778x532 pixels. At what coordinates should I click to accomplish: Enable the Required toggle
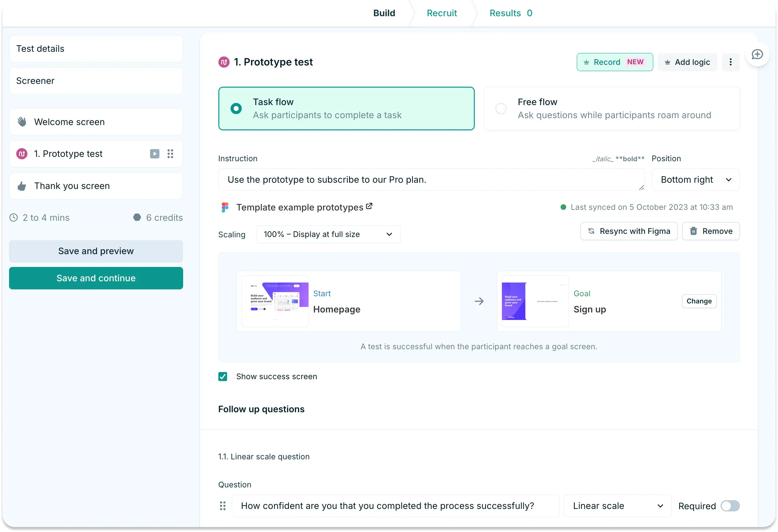731,505
